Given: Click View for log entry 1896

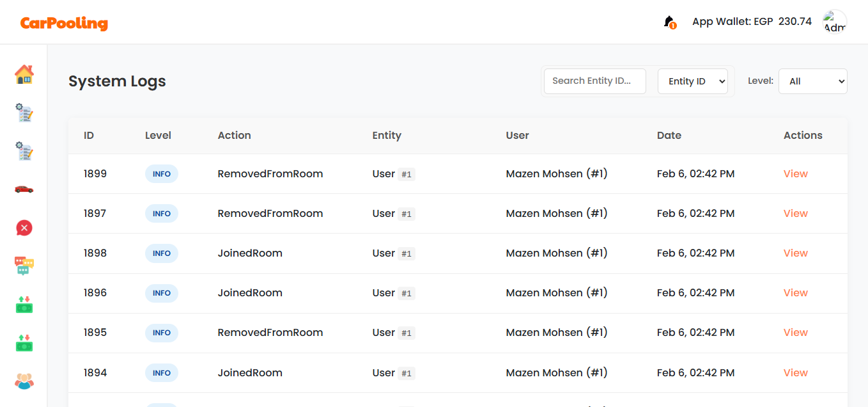Looking at the screenshot, I should pos(795,293).
